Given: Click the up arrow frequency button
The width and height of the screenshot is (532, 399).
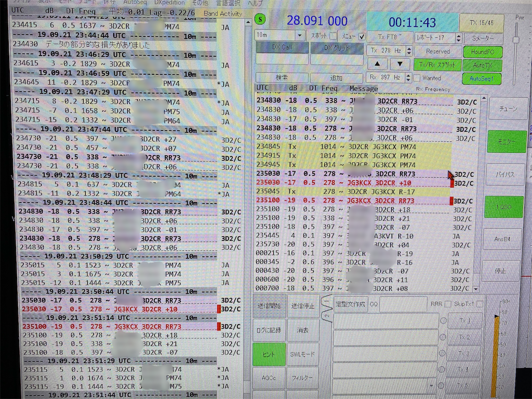Looking at the screenshot, I should 377,64.
